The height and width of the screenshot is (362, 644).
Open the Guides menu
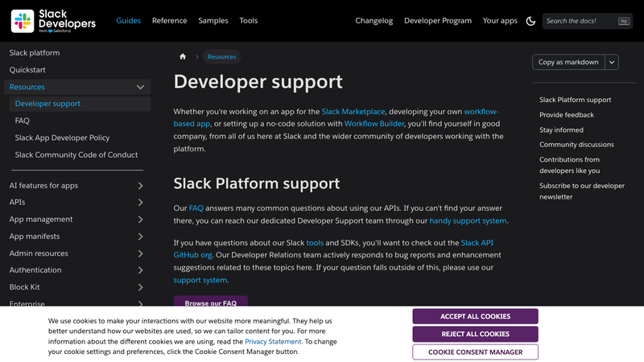point(128,21)
